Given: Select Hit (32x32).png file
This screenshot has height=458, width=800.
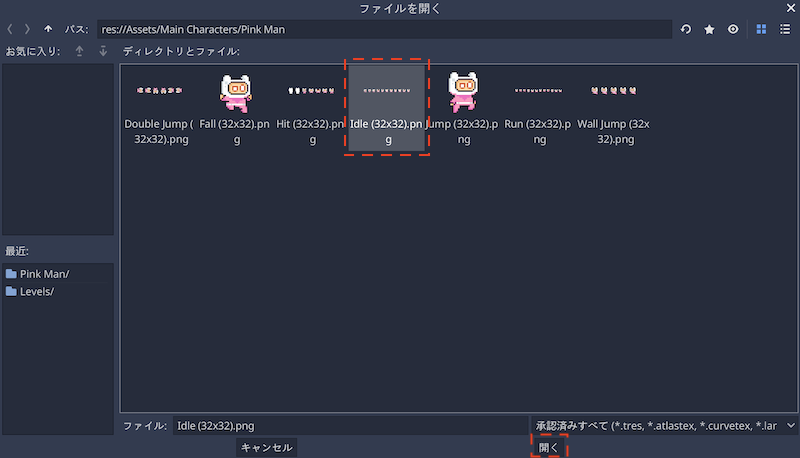Looking at the screenshot, I should click(x=311, y=109).
